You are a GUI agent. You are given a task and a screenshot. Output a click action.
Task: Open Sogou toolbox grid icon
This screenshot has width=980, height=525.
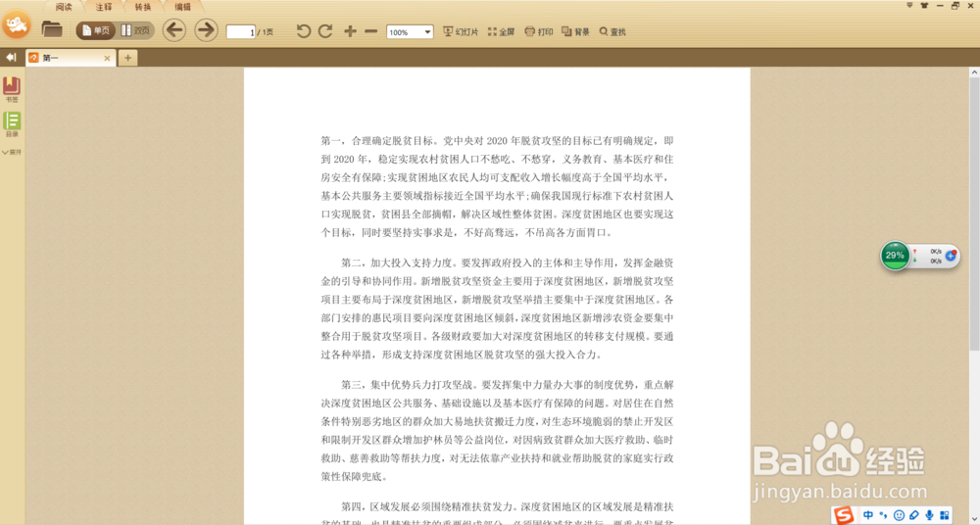click(x=944, y=515)
